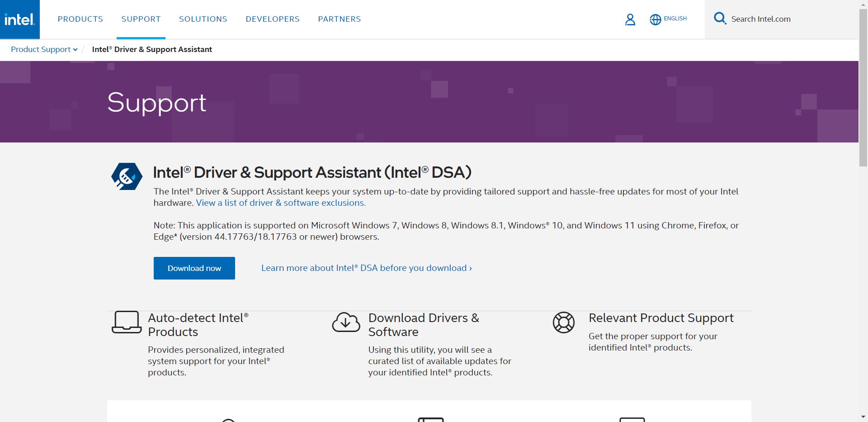Open the user account sign-in icon
This screenshot has width=868, height=422.
(630, 19)
